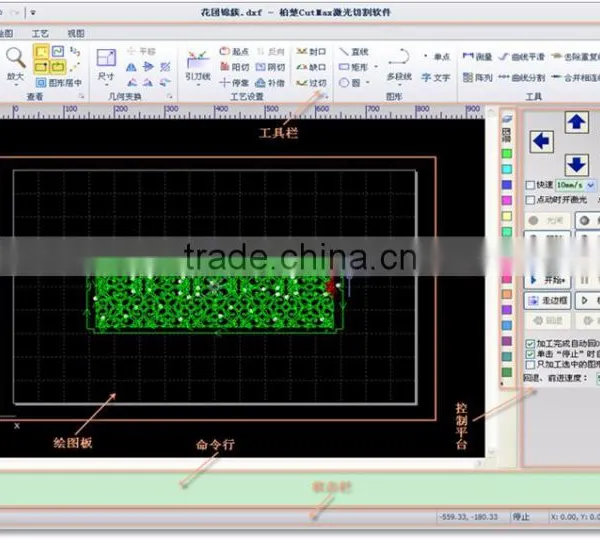Expand the 放大 dropdown arrow
The image size is (600, 539).
point(16,84)
